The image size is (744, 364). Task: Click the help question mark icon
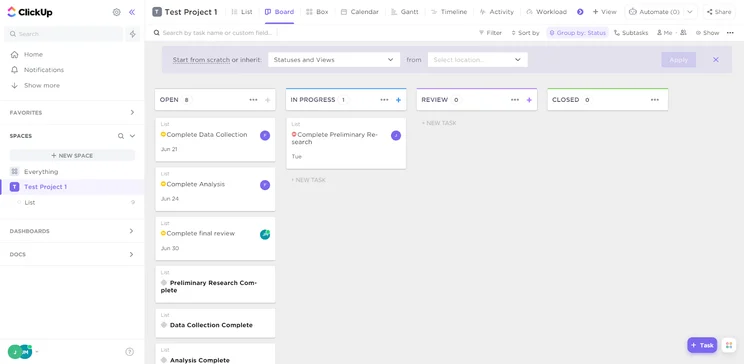tap(130, 352)
